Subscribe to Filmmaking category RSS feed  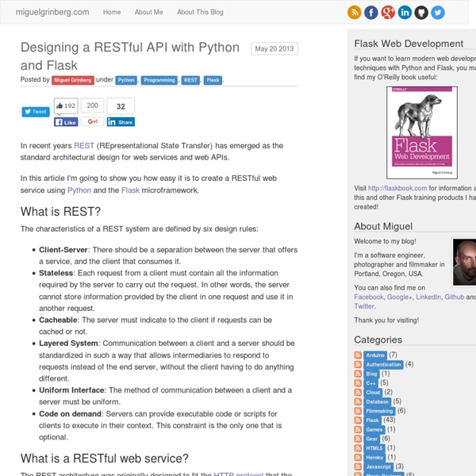coord(358,411)
